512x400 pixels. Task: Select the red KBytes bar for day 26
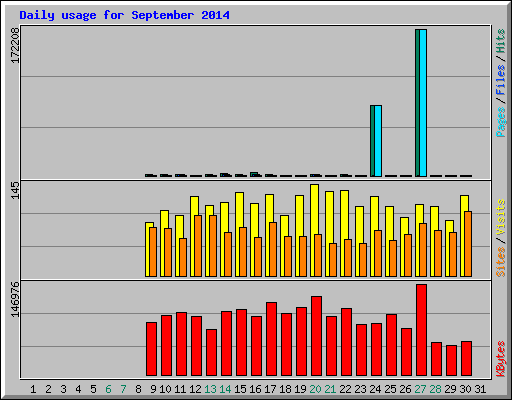click(x=406, y=352)
